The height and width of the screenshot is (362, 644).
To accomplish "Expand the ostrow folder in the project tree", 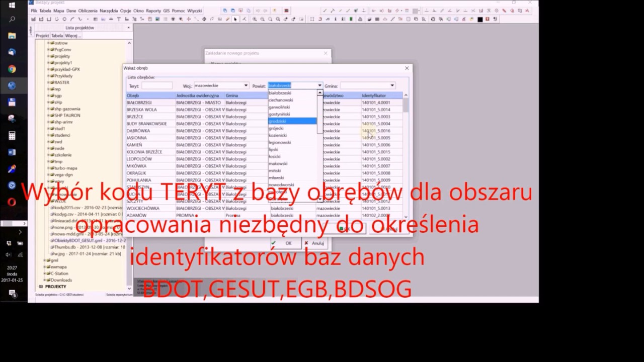I will coord(48,43).
